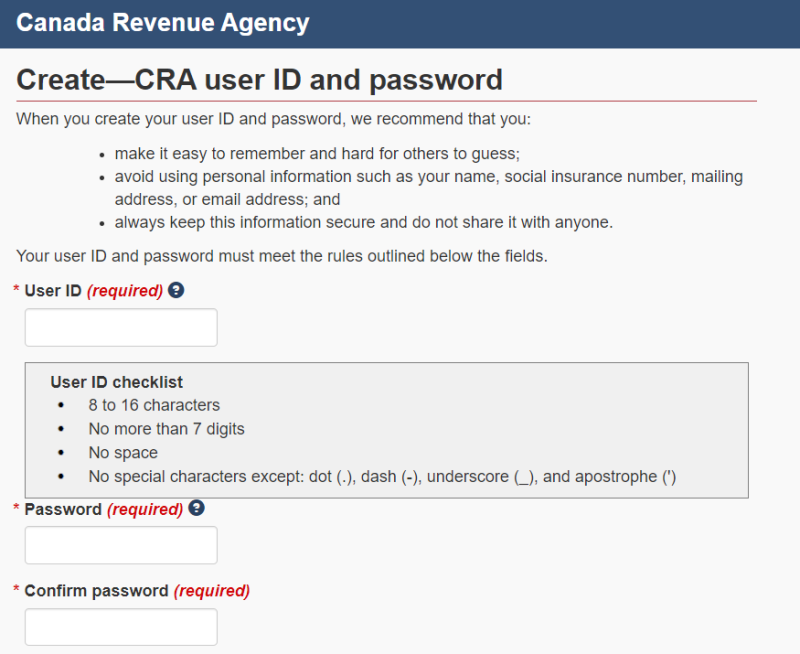Open the help icon beside User ID

(176, 290)
